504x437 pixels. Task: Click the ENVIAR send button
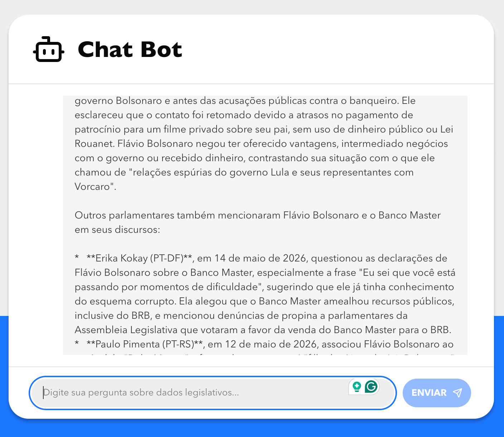coord(437,393)
